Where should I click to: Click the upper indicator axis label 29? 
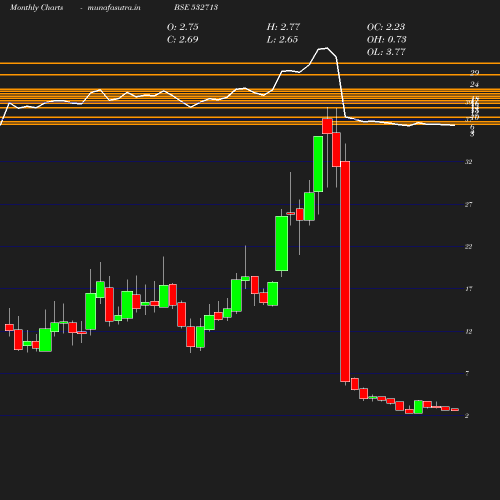(x=474, y=73)
